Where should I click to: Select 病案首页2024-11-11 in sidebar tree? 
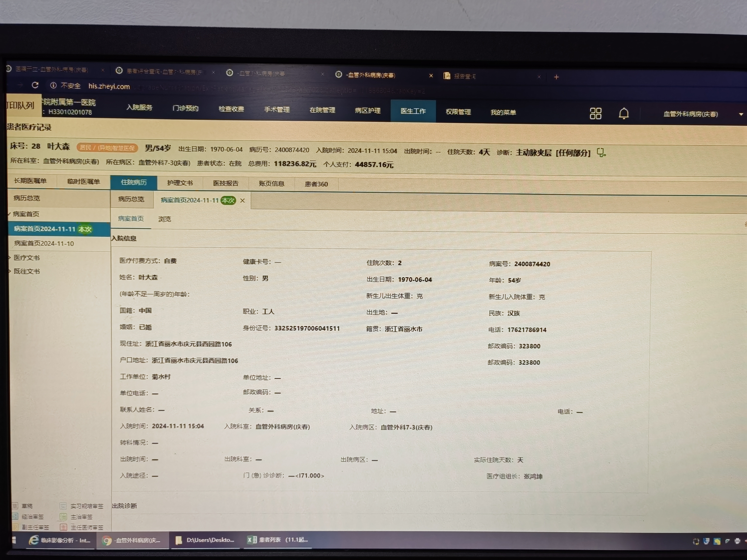(59, 229)
